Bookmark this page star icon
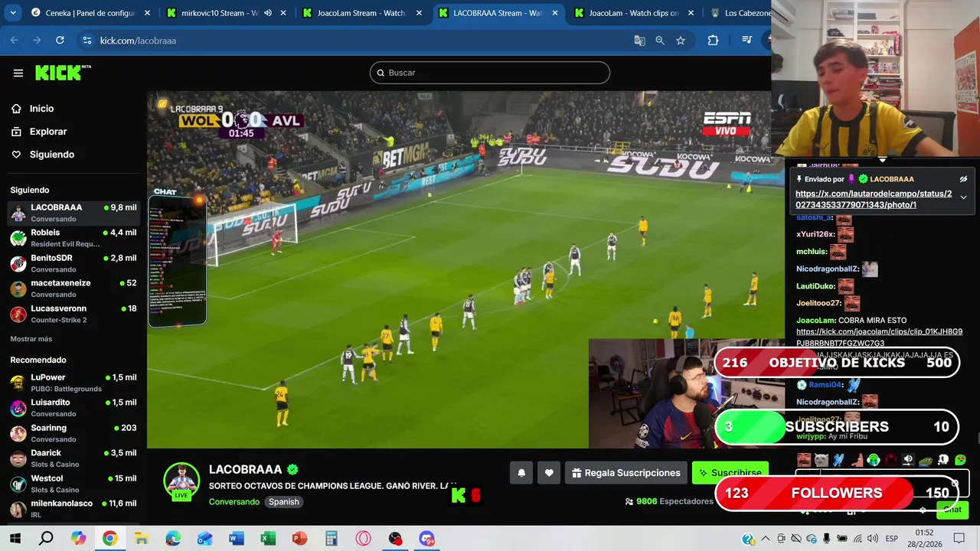This screenshot has height=551, width=980. [x=681, y=41]
